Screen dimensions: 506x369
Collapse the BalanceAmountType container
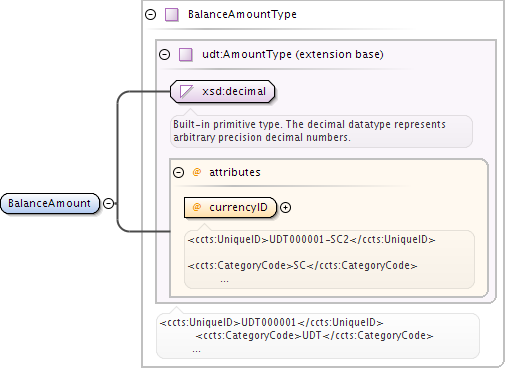click(150, 14)
